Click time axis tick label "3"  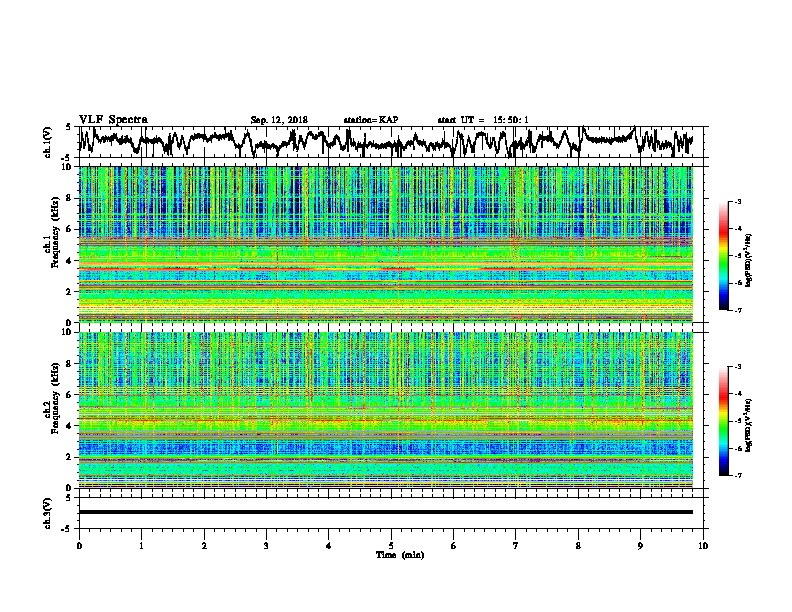pos(266,545)
